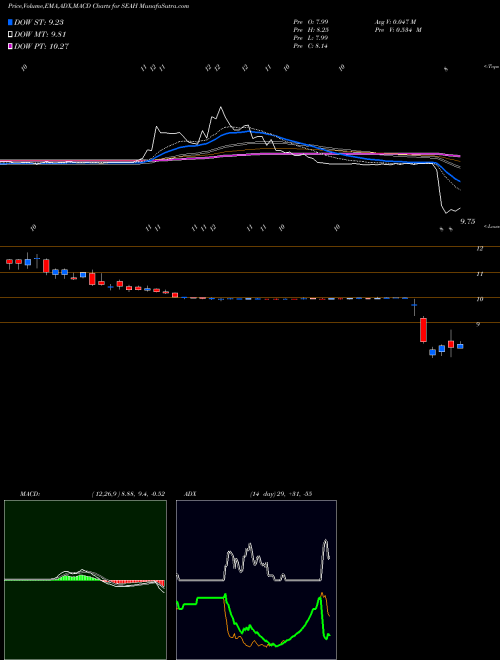Click the 9.75 price label on EMA chart
Screen dimensions: 500x660
tap(468, 221)
